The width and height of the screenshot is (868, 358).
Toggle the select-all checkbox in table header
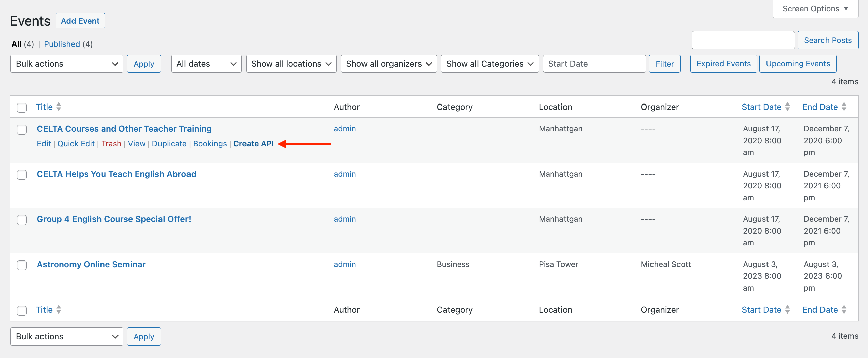[22, 108]
